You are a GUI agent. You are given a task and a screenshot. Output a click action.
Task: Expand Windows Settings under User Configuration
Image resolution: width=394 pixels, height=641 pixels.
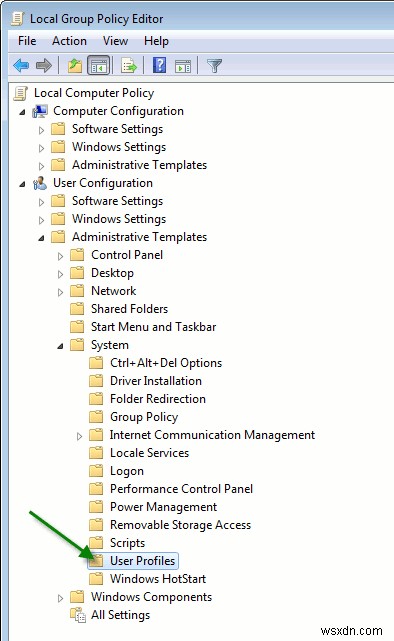click(x=41, y=220)
